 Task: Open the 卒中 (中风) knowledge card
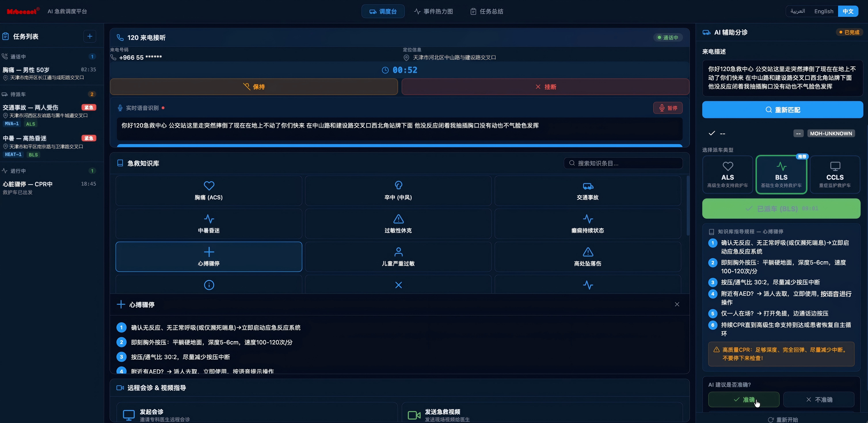(x=398, y=190)
